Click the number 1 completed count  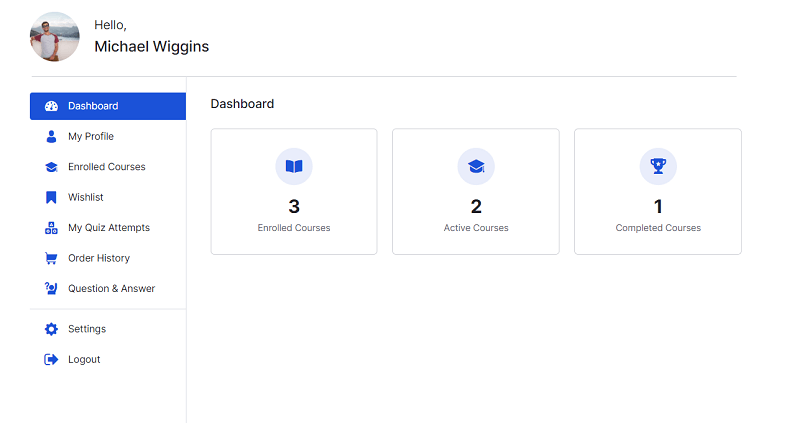tap(658, 207)
